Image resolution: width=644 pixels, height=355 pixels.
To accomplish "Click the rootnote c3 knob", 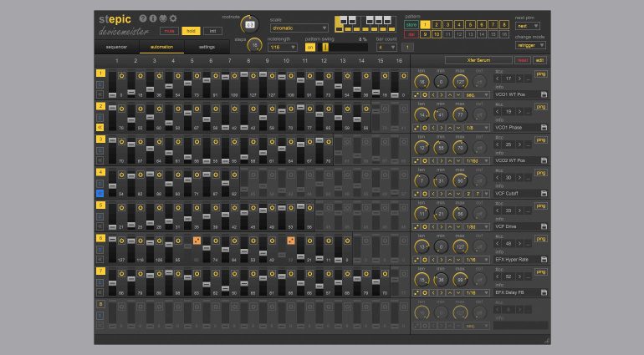I will pyautogui.click(x=250, y=24).
